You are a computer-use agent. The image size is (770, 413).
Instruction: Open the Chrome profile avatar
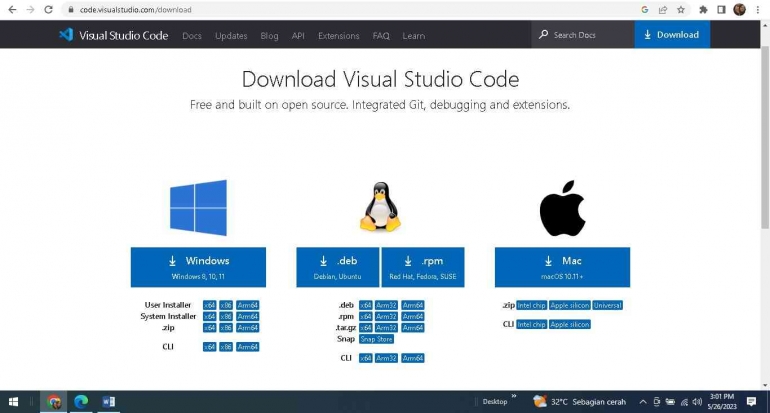(740, 9)
